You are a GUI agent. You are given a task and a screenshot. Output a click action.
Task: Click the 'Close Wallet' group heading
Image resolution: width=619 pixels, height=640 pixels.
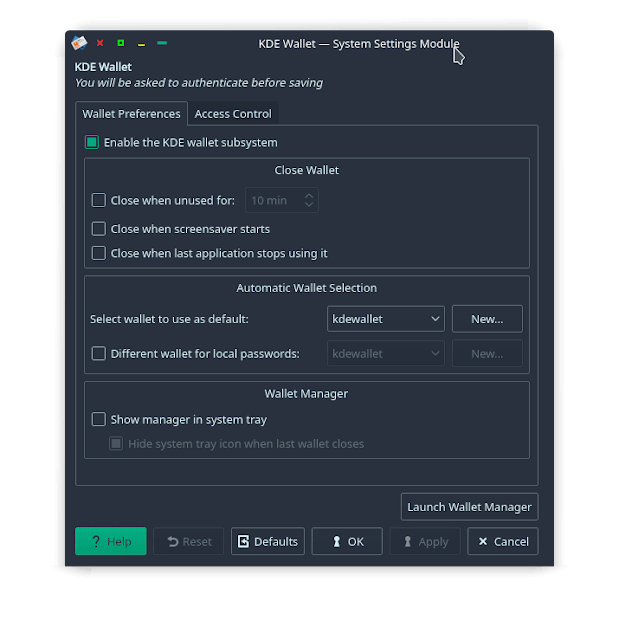pos(306,170)
